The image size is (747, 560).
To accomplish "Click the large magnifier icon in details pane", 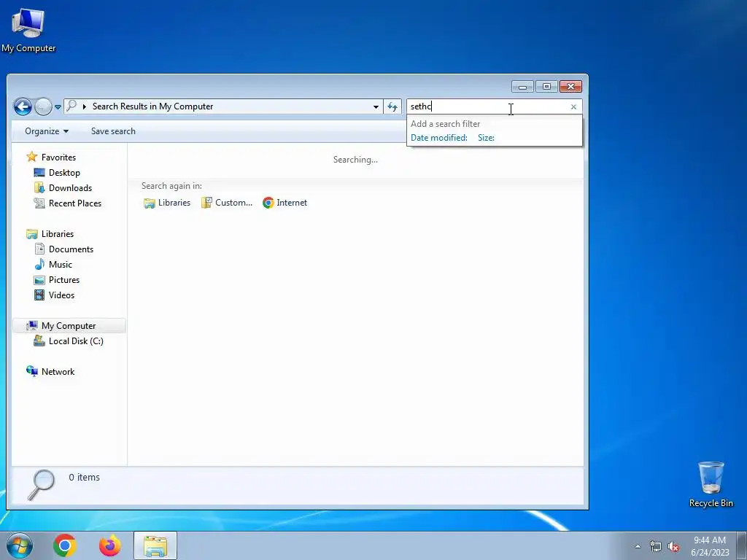I will coord(41,485).
